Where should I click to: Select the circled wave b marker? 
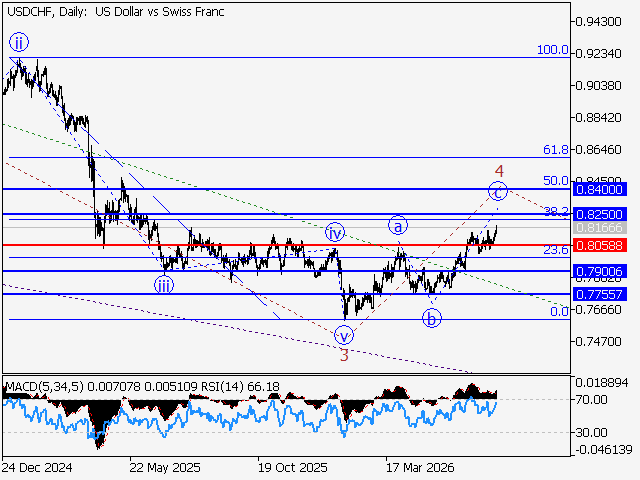431,318
